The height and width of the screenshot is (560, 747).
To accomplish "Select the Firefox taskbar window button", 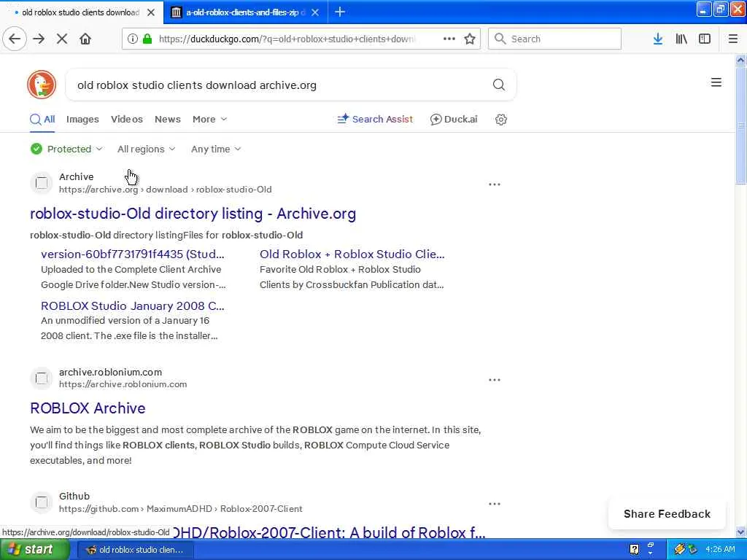I will click(x=135, y=550).
